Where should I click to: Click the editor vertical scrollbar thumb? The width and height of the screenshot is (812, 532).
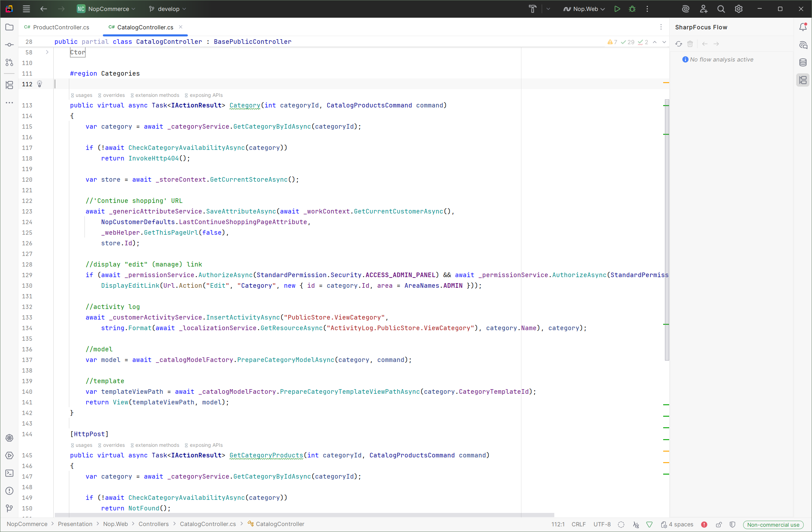(x=667, y=230)
